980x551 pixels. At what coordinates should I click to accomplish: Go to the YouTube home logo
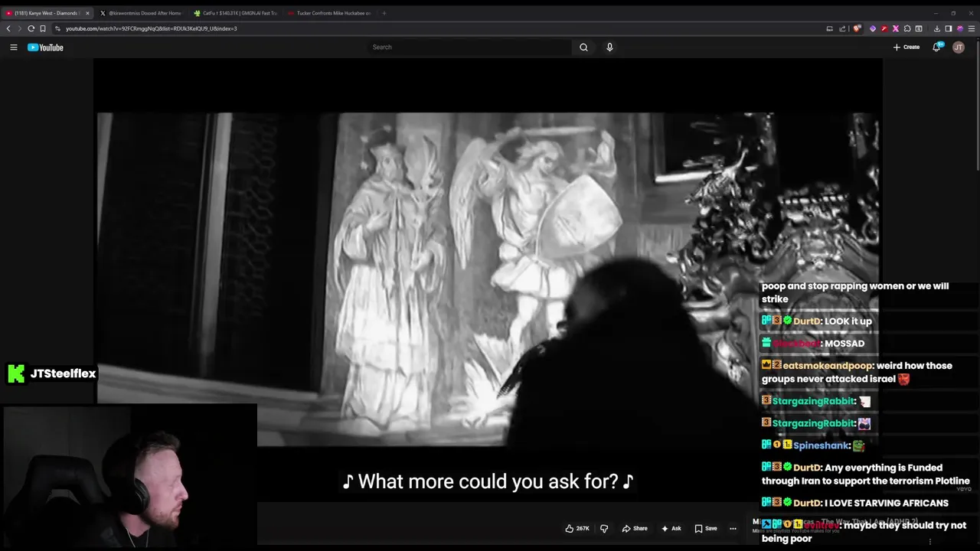pyautogui.click(x=45, y=47)
